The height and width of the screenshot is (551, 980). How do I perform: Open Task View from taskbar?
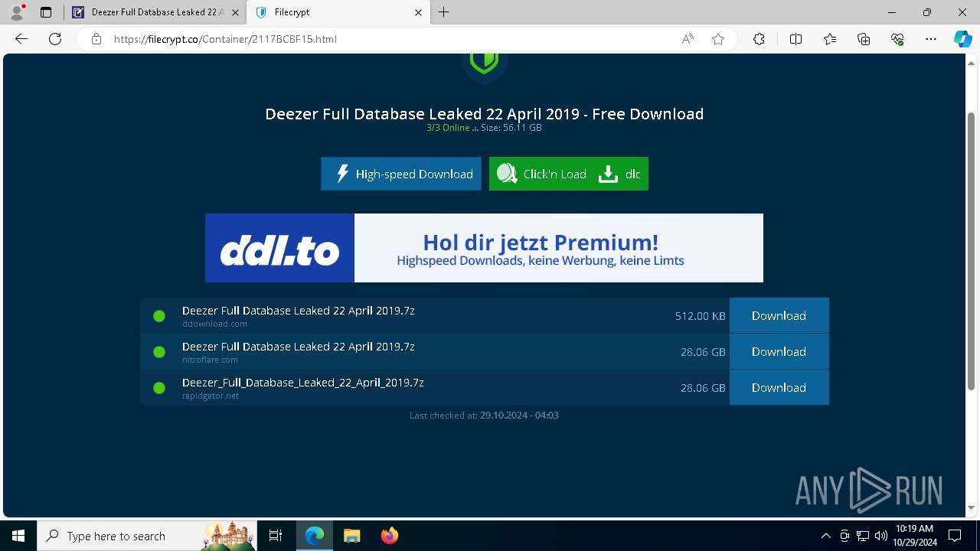click(276, 536)
